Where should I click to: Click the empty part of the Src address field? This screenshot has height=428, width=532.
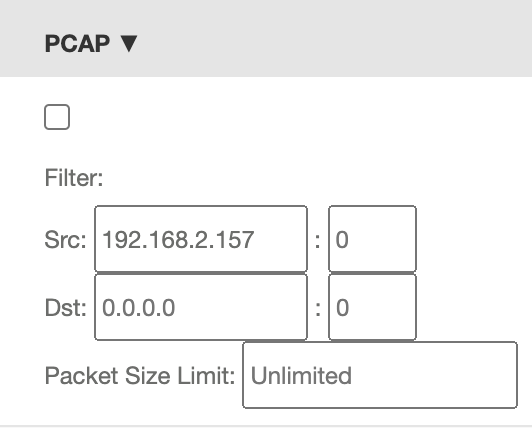tap(280, 239)
